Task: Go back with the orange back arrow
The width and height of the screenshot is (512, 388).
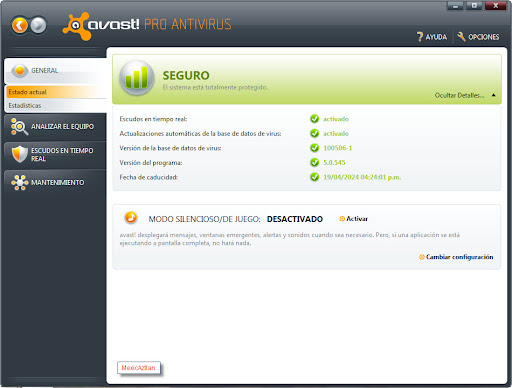Action: pyautogui.click(x=20, y=25)
